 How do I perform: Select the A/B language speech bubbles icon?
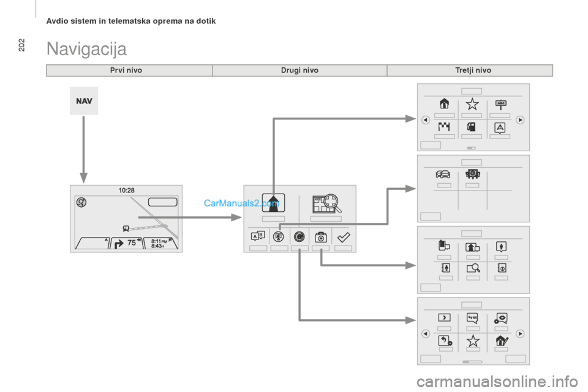coord(258,236)
